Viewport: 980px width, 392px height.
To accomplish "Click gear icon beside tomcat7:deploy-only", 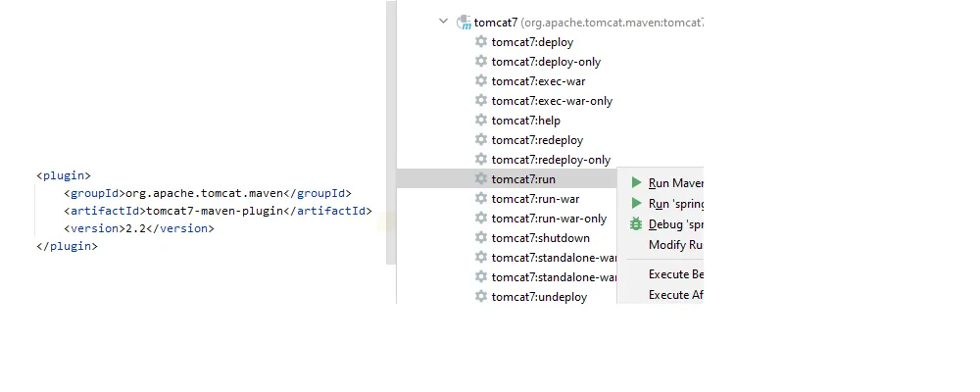I will [x=480, y=62].
